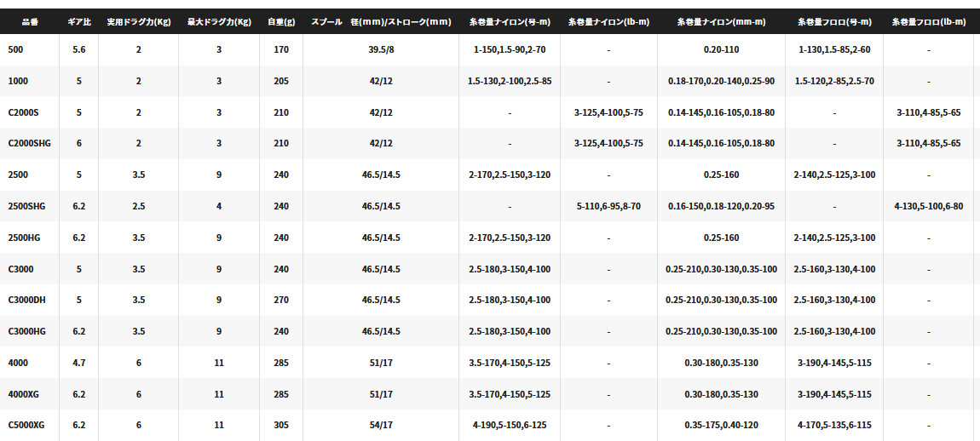Screen dimensions: 980x441
Task: Select the 4.7 gear ratio cell
Action: click(x=79, y=363)
